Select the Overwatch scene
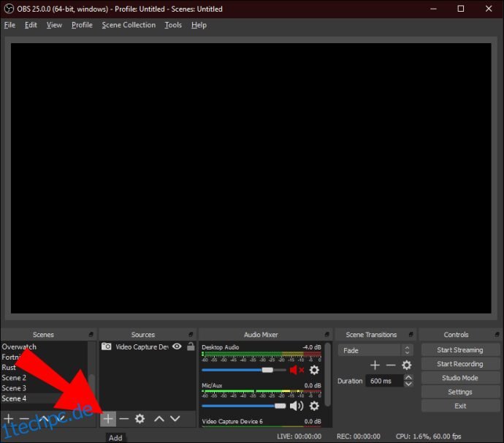Viewport: 504px width, 443px height. [19, 347]
